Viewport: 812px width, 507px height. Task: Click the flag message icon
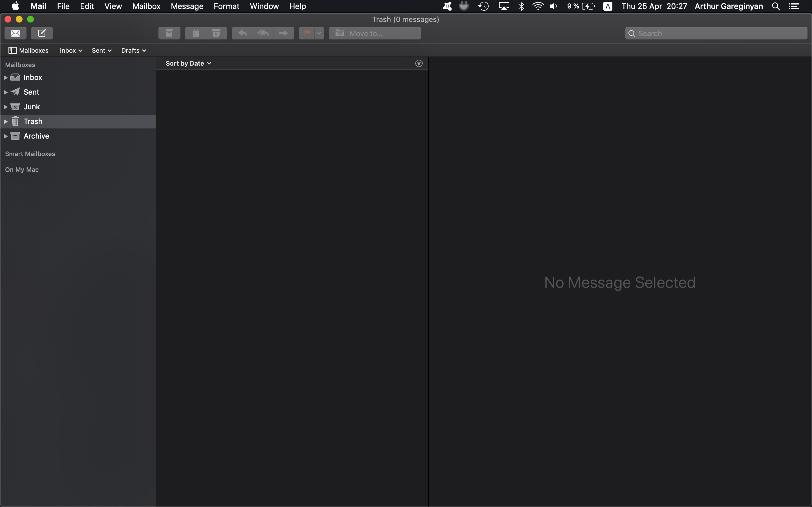(307, 33)
